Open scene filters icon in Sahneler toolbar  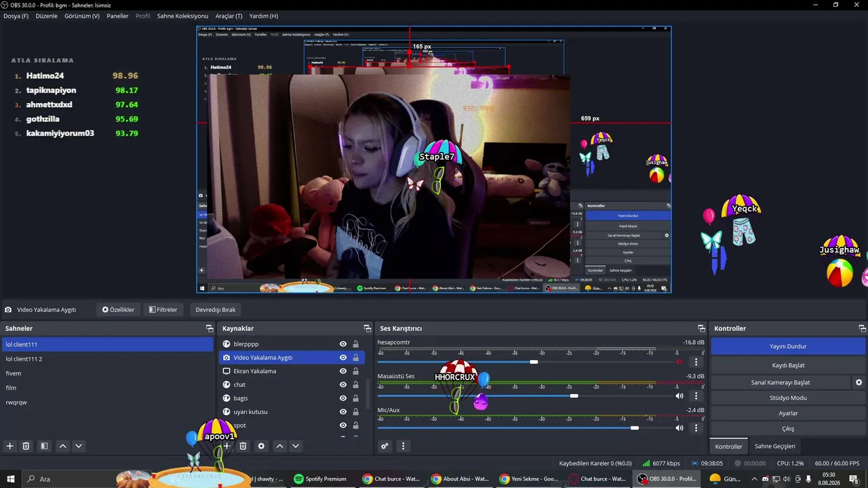(44, 446)
